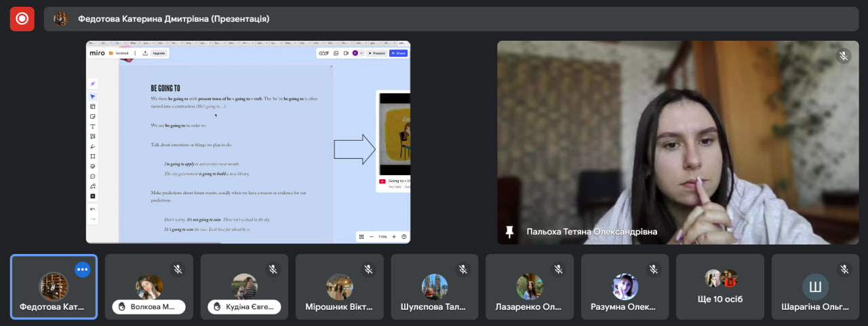
Task: Select the Мірошник Вікт... participant tile
Action: click(x=340, y=287)
